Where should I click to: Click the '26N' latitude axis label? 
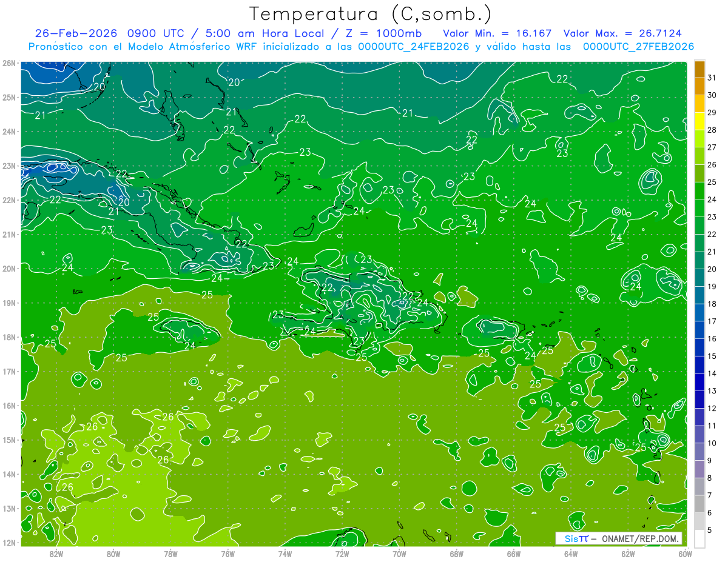coord(8,63)
